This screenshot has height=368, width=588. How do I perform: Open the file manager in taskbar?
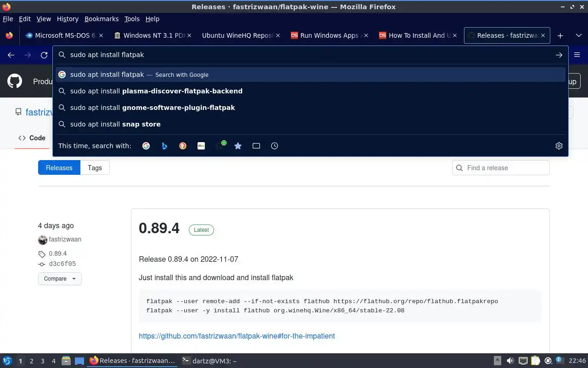tap(66, 361)
